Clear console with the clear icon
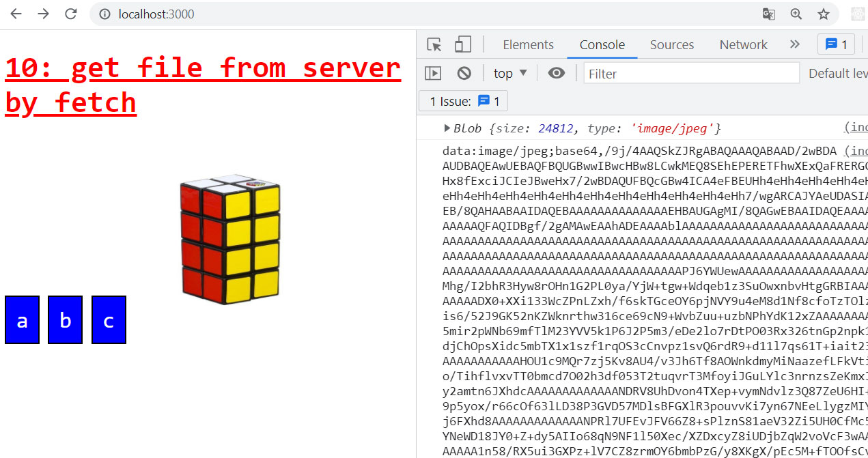Screen dimensions: 868x458 (x=464, y=73)
